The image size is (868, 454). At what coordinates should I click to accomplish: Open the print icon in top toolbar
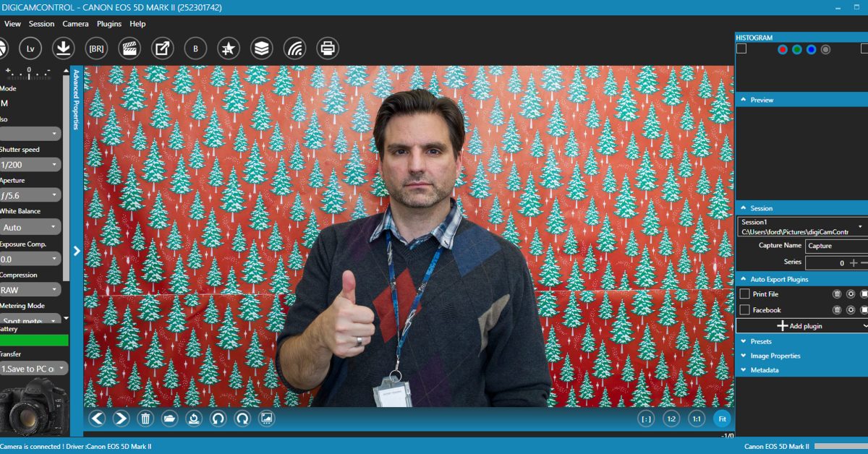pos(328,48)
